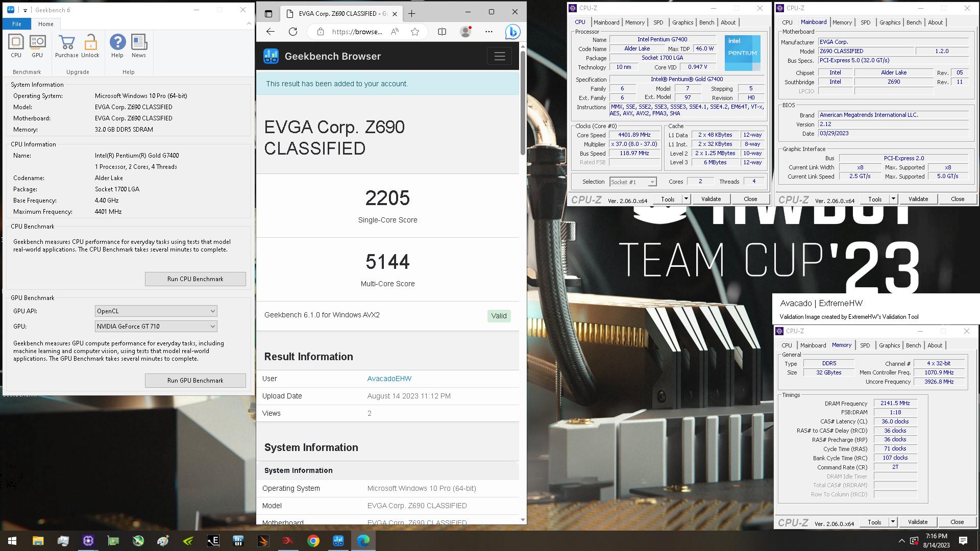
Task: Expand Tools dropdown arrow in CPU-Z Memory window
Action: [893, 522]
